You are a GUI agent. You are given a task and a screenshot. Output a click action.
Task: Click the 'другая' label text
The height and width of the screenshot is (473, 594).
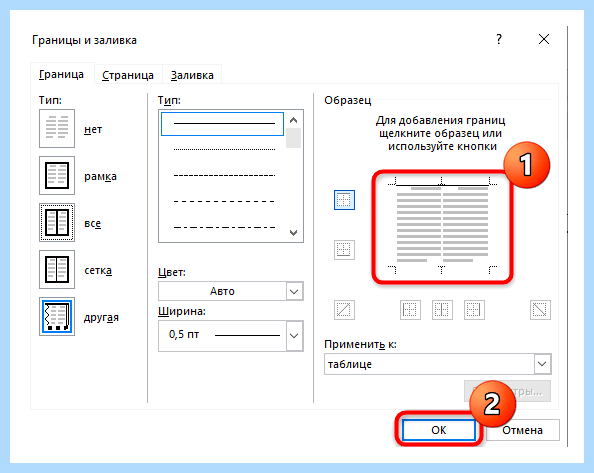101,317
